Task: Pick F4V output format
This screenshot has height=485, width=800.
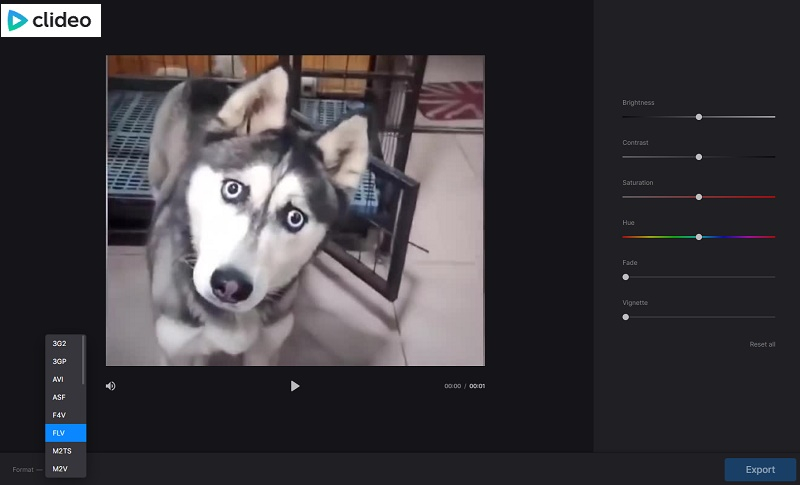Action: [65, 415]
